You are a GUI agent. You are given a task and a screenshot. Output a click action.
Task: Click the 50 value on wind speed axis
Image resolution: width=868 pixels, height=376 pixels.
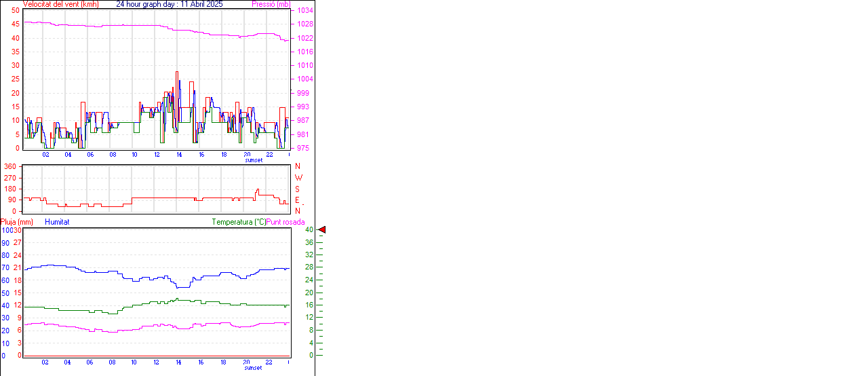coord(15,11)
